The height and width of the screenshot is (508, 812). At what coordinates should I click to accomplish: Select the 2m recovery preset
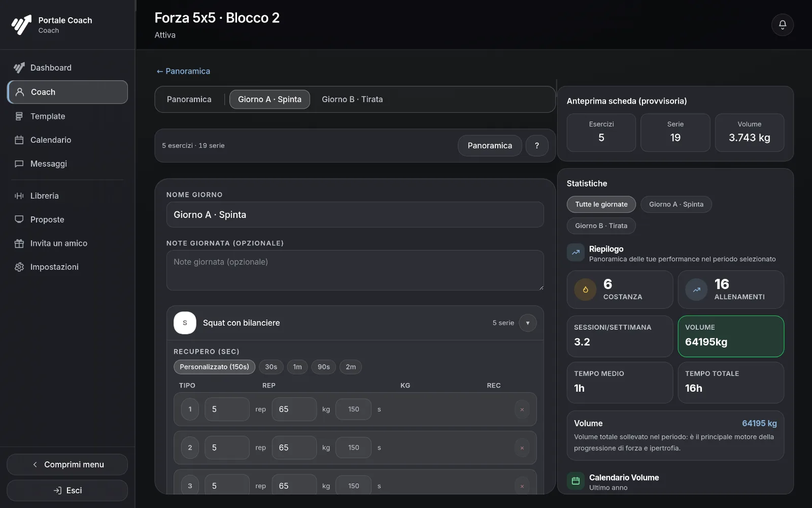[351, 367]
